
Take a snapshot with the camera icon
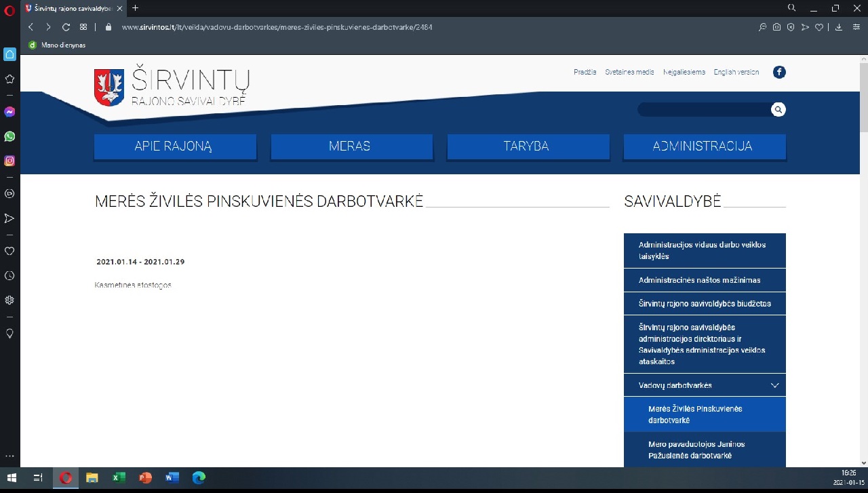(776, 27)
